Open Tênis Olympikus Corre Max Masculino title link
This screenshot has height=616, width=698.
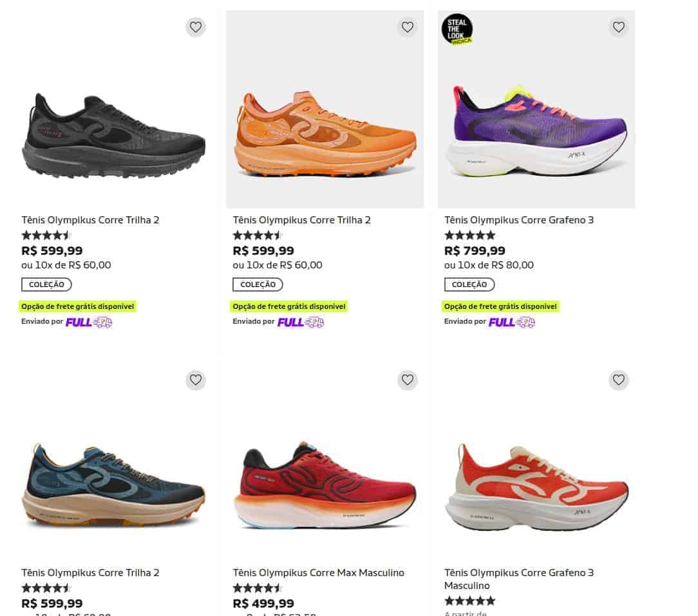318,572
